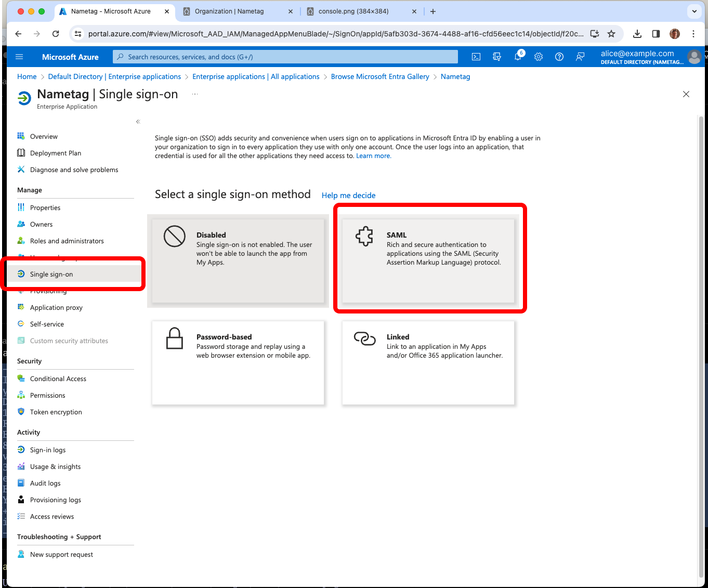Choose the Password-based sign-on card
The width and height of the screenshot is (708, 588).
point(238,362)
